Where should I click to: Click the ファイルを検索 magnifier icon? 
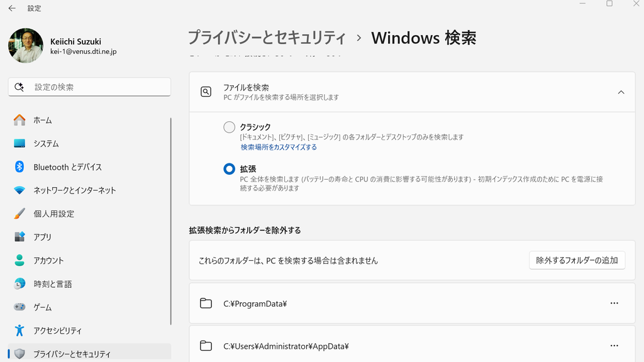point(206,92)
